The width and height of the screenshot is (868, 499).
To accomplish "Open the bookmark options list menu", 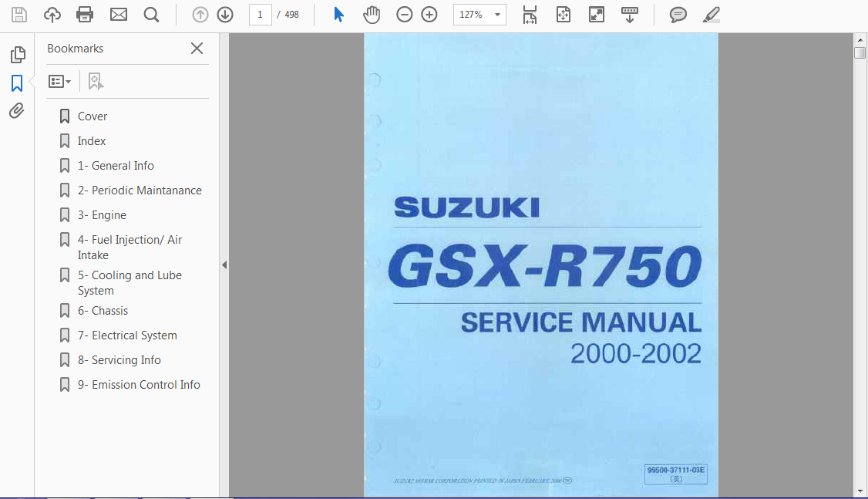I will [x=59, y=82].
